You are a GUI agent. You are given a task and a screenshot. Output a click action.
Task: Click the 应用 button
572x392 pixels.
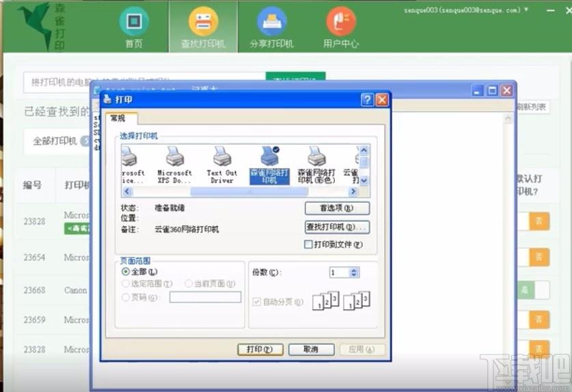pos(362,350)
